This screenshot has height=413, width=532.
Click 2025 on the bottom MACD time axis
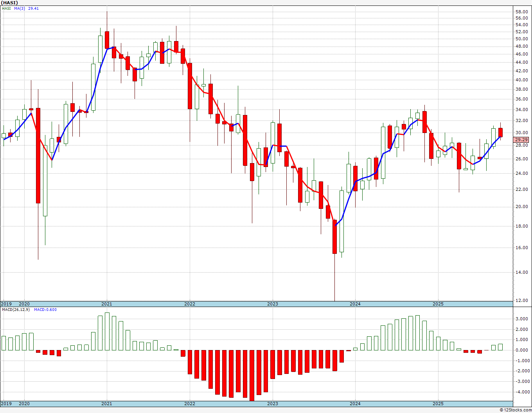pyautogui.click(x=438, y=404)
